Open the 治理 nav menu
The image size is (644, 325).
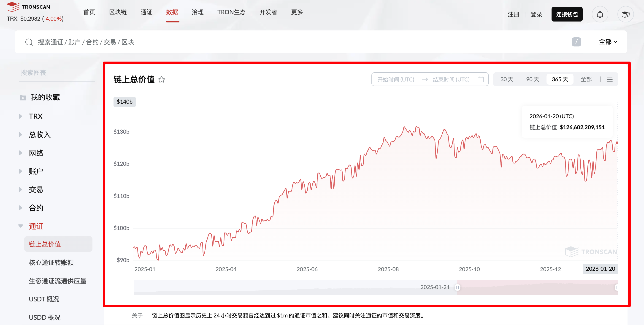[198, 12]
